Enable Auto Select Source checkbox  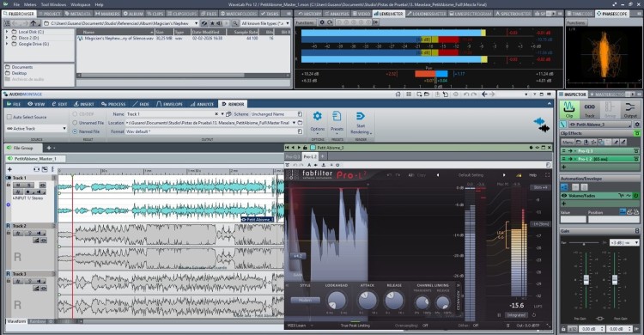point(9,117)
